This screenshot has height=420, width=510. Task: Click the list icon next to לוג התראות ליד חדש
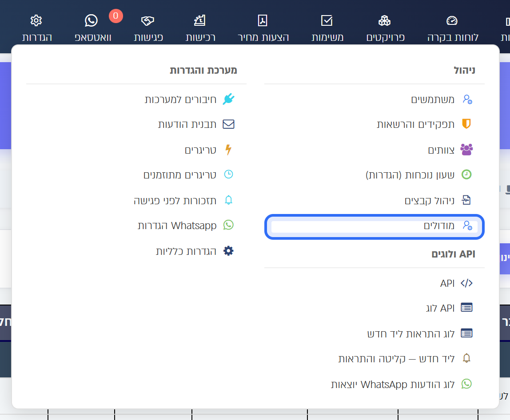coord(466,333)
